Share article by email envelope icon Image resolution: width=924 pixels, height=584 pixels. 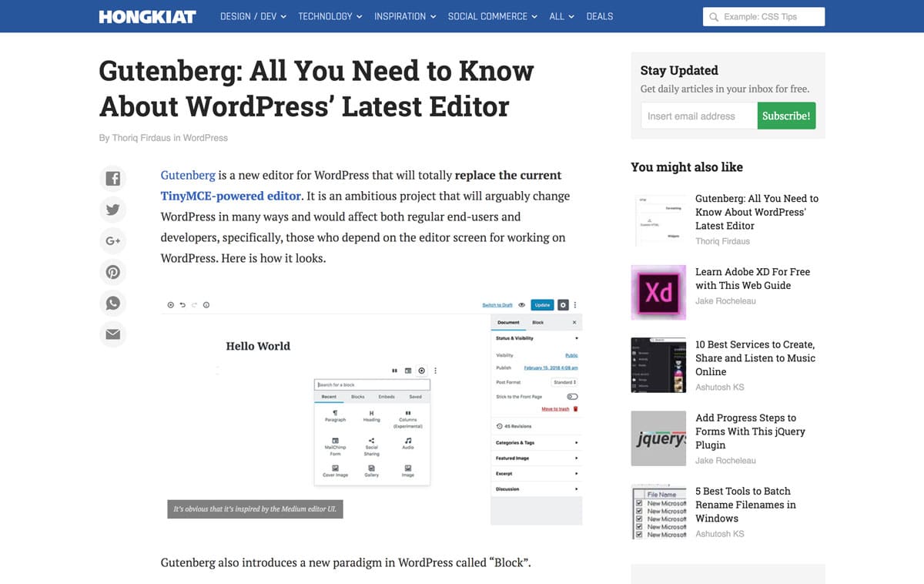pyautogui.click(x=113, y=334)
